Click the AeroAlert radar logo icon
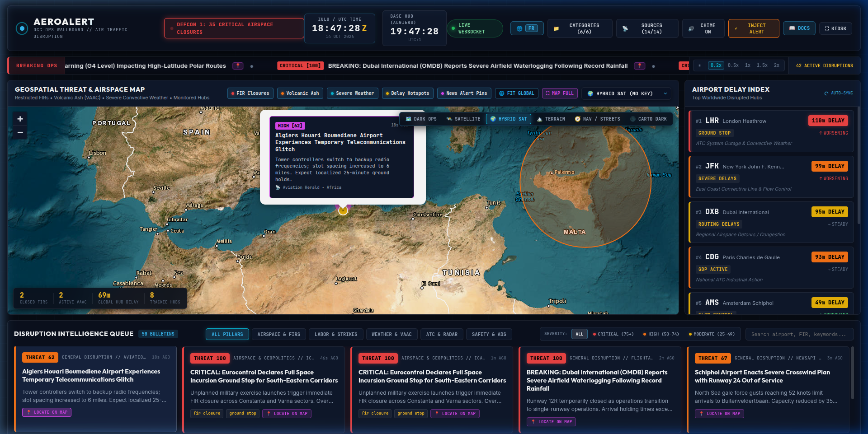This screenshot has height=434, width=868. click(22, 28)
